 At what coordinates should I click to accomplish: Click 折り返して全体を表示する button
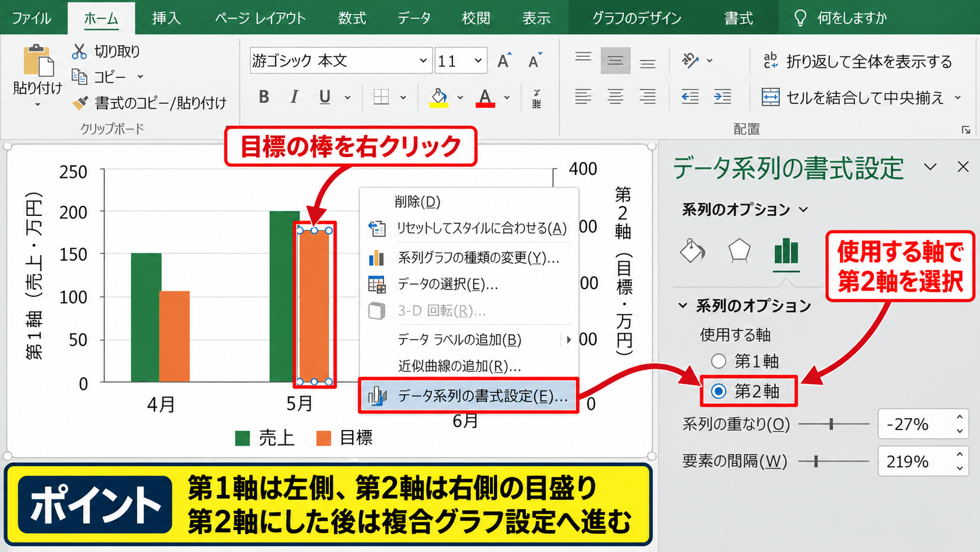click(x=857, y=61)
